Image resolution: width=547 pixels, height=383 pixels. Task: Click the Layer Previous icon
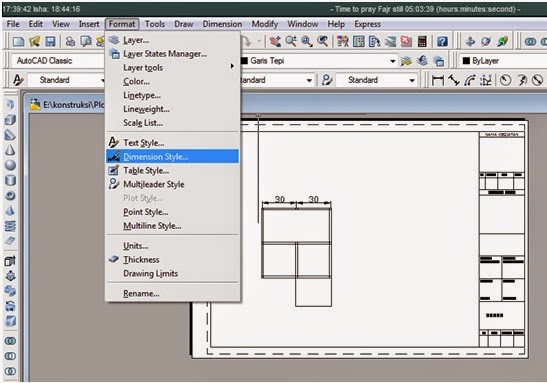[x=422, y=61]
